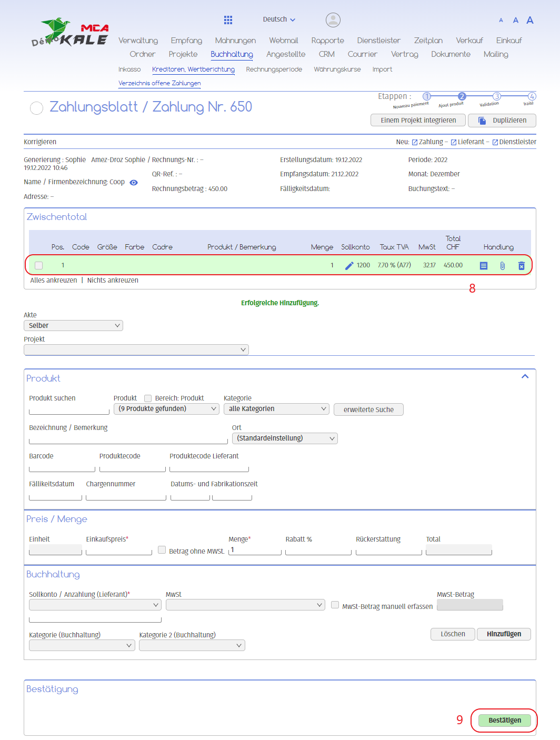Click the green Bestätigen button
The width and height of the screenshot is (560, 740).
[504, 720]
